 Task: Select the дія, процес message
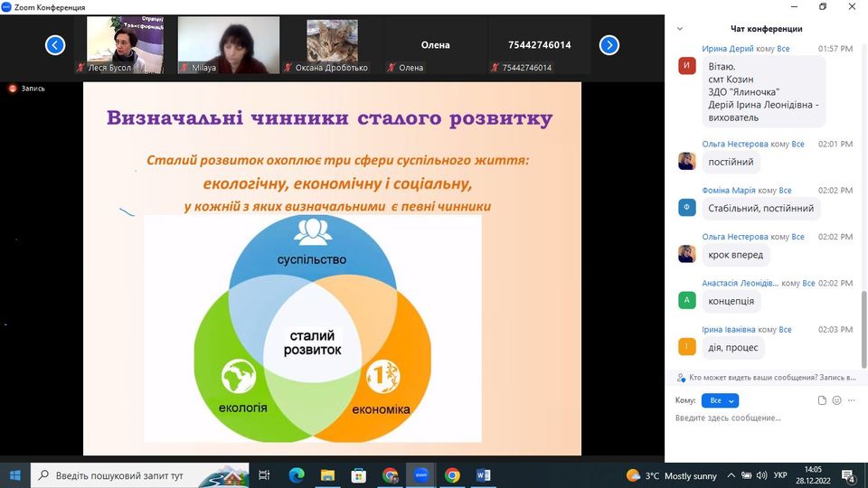click(733, 348)
